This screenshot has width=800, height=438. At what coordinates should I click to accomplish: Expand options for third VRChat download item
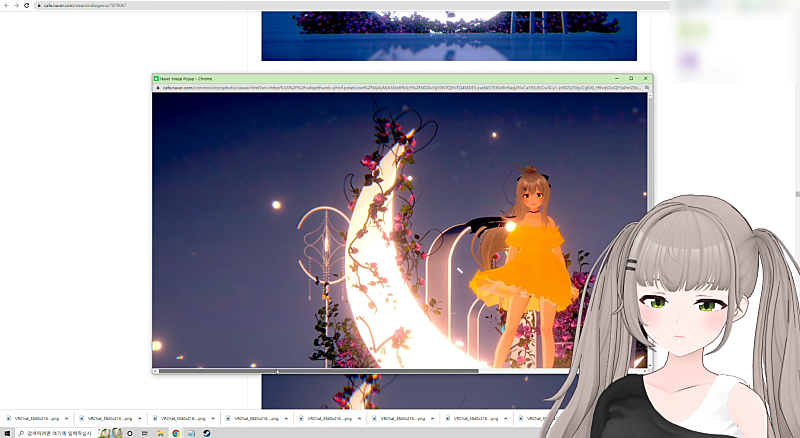tap(214, 418)
